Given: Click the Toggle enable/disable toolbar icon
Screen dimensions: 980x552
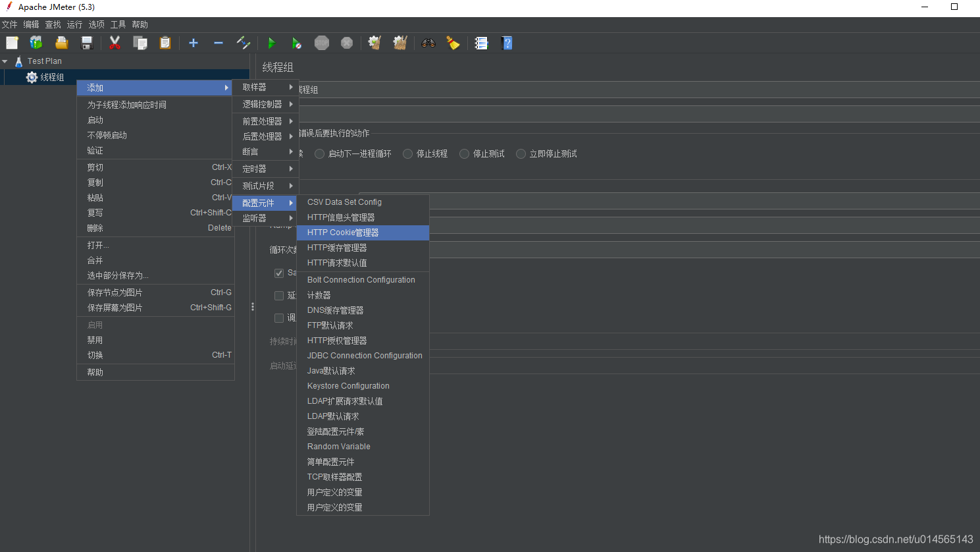Looking at the screenshot, I should tap(244, 43).
